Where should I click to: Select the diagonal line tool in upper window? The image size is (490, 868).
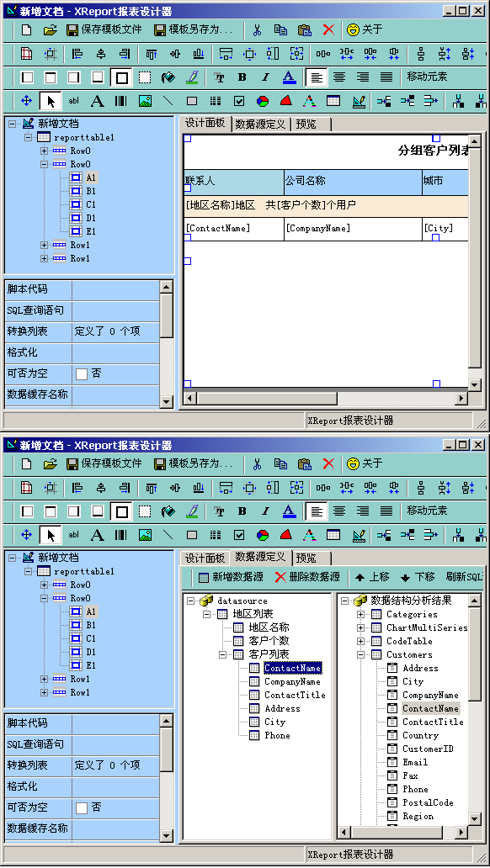168,101
